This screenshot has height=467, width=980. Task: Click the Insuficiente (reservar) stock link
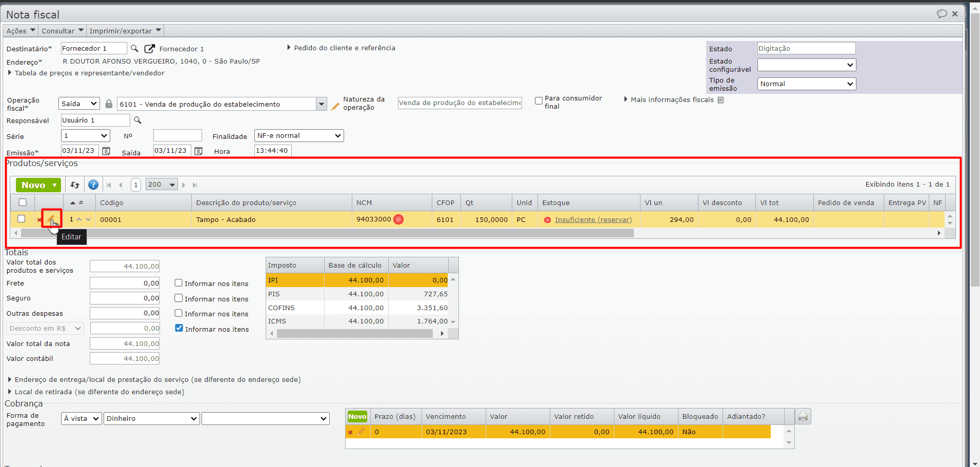(x=593, y=219)
